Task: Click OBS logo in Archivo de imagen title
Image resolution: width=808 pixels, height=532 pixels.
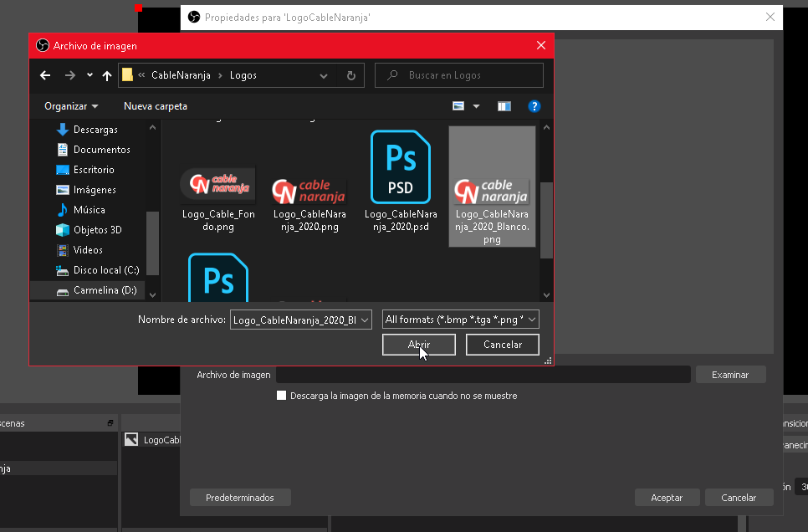Action: [x=43, y=45]
